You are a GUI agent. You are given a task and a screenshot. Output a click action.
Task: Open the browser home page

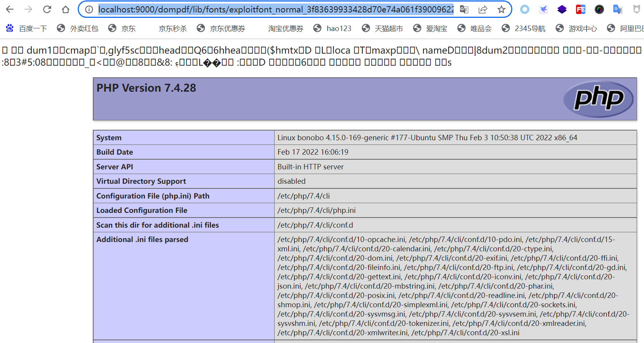coord(66,9)
